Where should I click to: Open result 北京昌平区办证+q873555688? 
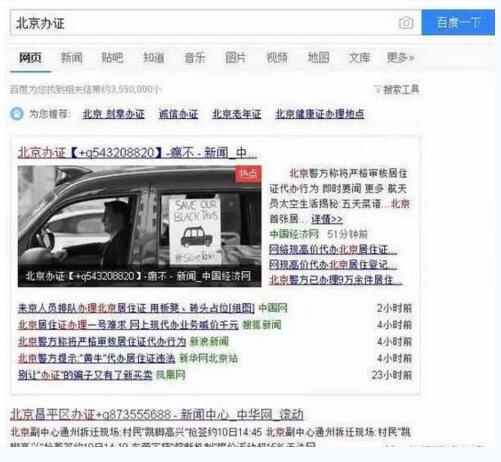(x=157, y=415)
